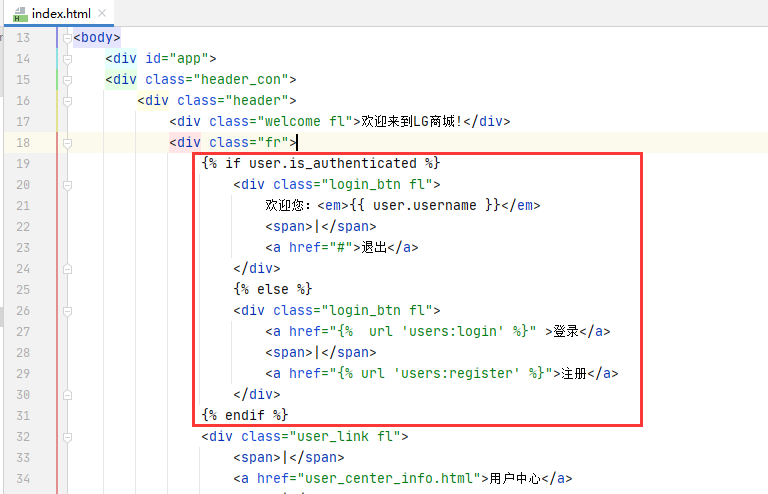
Task: Close the index.html tab
Action: pos(102,13)
